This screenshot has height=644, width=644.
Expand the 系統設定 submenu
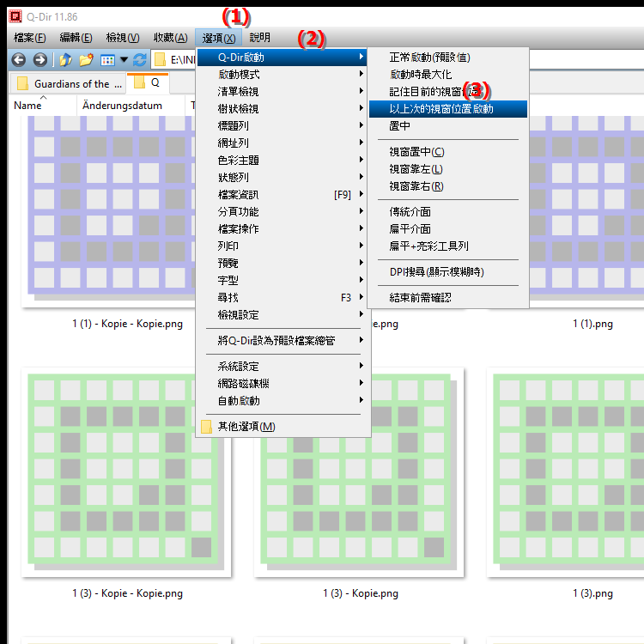(283, 367)
